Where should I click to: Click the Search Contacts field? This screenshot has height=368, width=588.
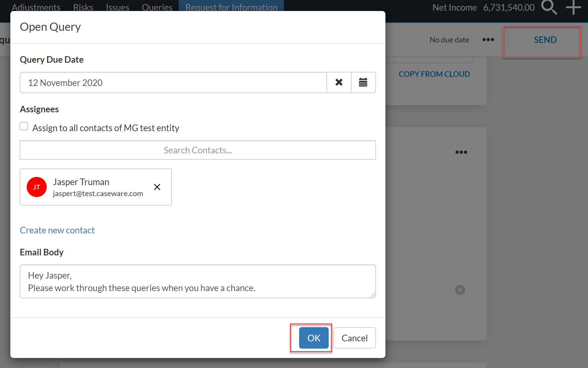tap(198, 150)
